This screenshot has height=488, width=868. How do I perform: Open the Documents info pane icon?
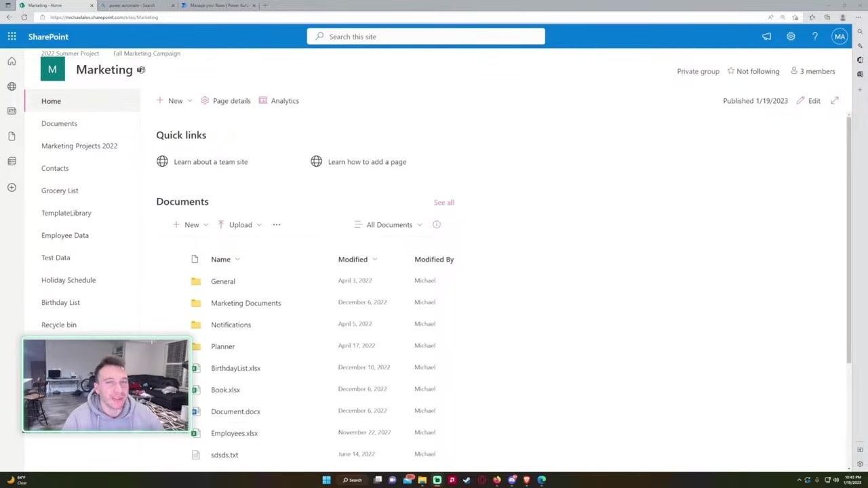(x=437, y=224)
